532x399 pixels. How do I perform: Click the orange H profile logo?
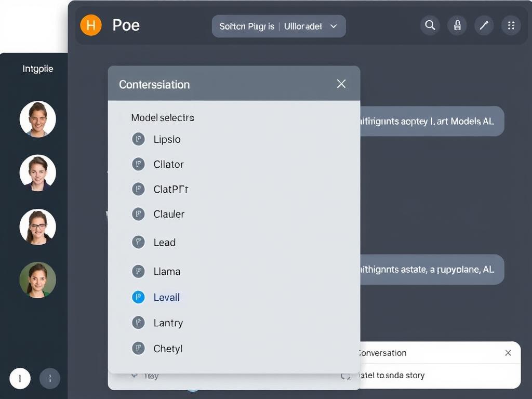click(x=90, y=25)
